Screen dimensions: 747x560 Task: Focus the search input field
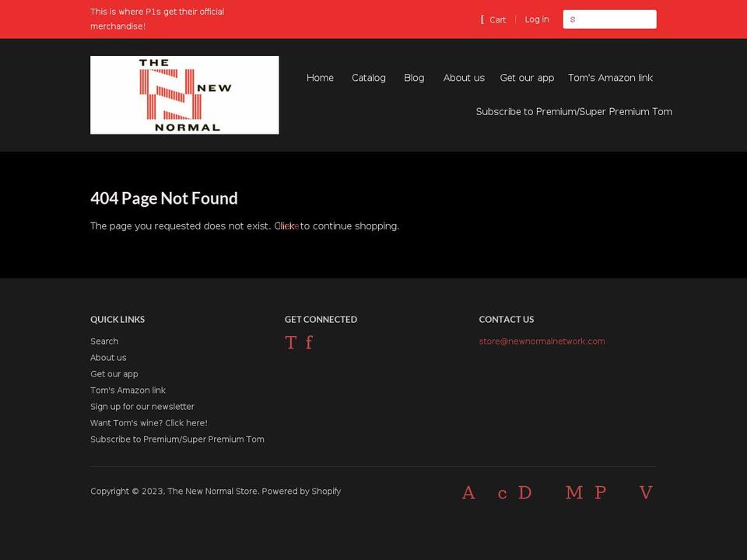tap(609, 19)
